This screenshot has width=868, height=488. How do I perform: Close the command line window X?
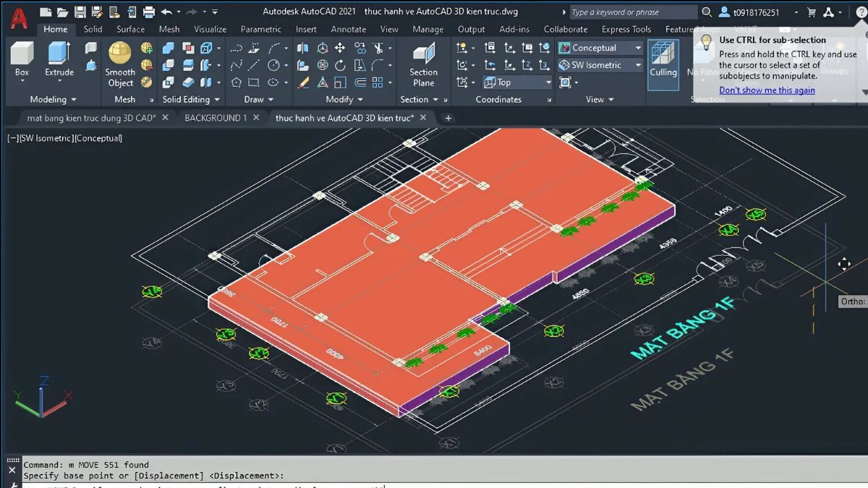point(13,471)
